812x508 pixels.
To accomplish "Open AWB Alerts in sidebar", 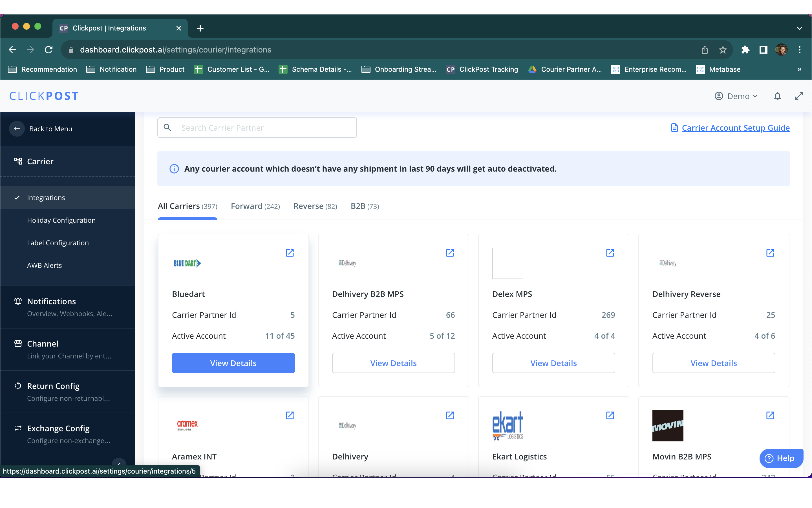I will coord(68,265).
